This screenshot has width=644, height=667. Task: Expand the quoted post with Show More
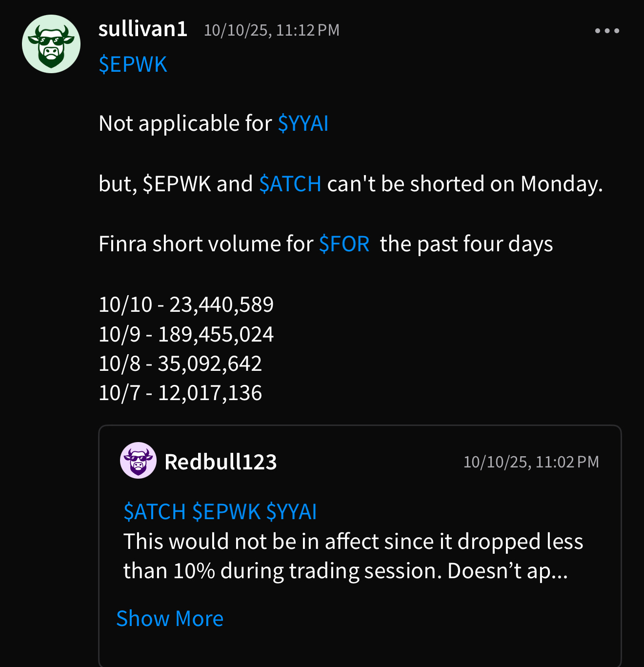pos(170,619)
